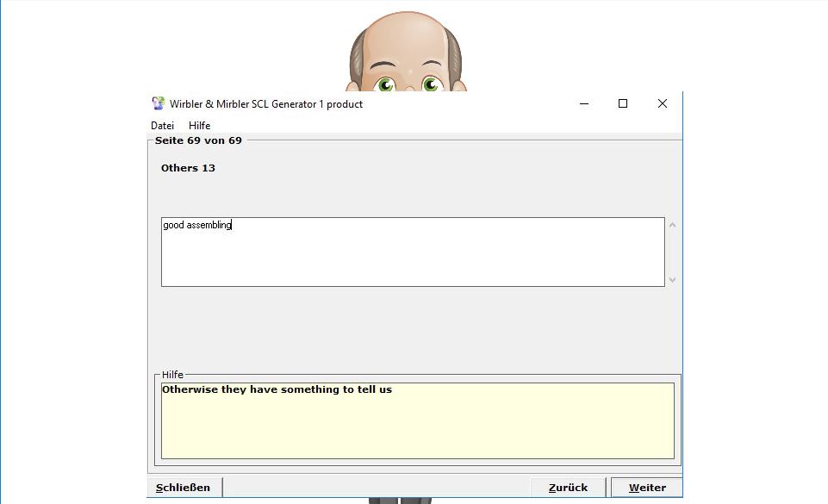Close the SCL Generator window
828x504 pixels.
coord(662,103)
